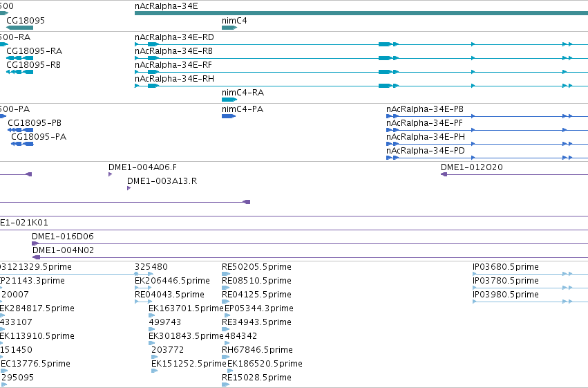
Task: Click the 295095 EST label
Action: pos(18,378)
